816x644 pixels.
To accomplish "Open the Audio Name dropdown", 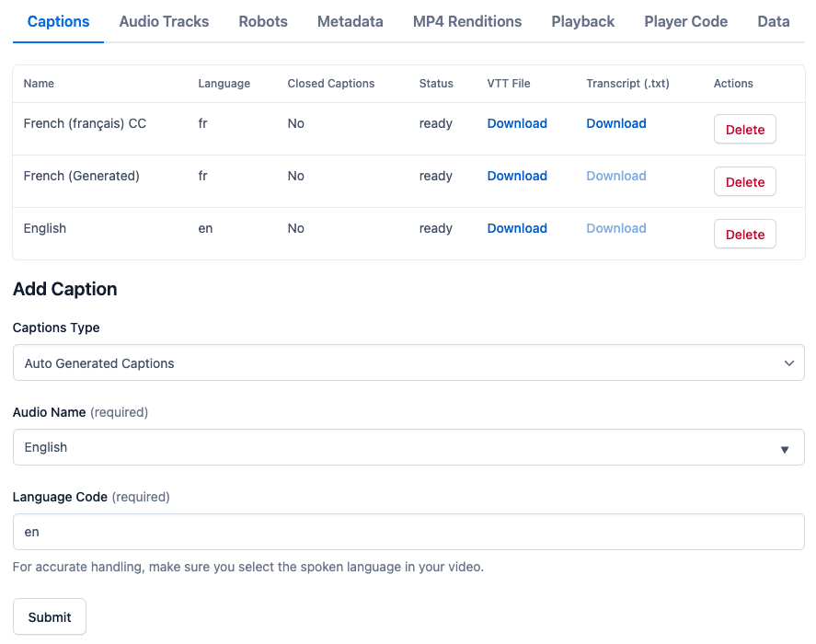I will click(x=408, y=448).
